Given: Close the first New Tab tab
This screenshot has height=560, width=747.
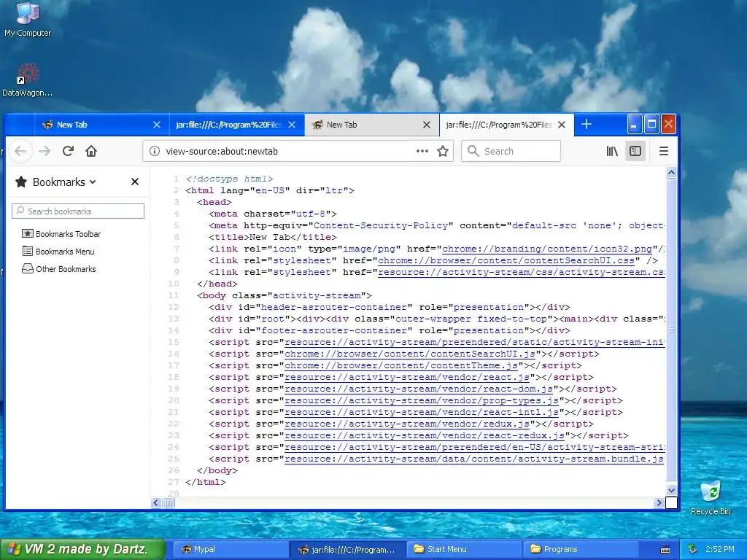Looking at the screenshot, I should (157, 125).
